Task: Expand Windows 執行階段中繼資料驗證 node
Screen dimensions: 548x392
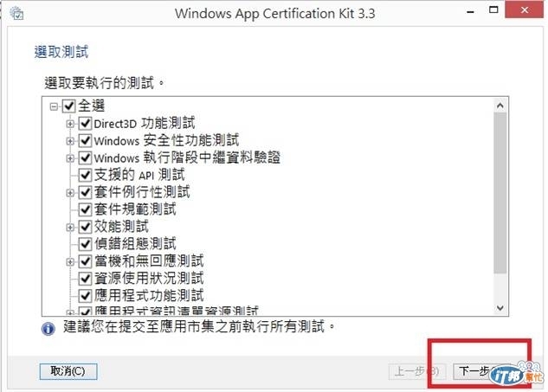Action: [x=70, y=157]
